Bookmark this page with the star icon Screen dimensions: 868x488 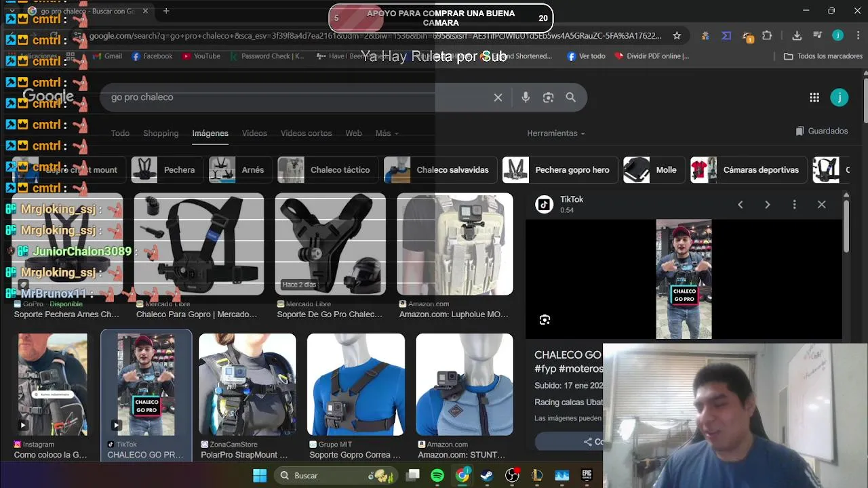click(x=677, y=36)
